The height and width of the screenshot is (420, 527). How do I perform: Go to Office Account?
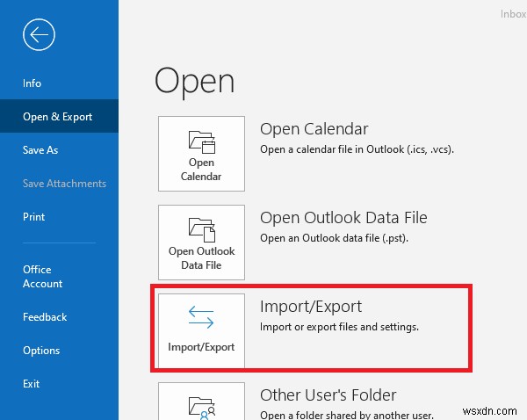point(43,277)
